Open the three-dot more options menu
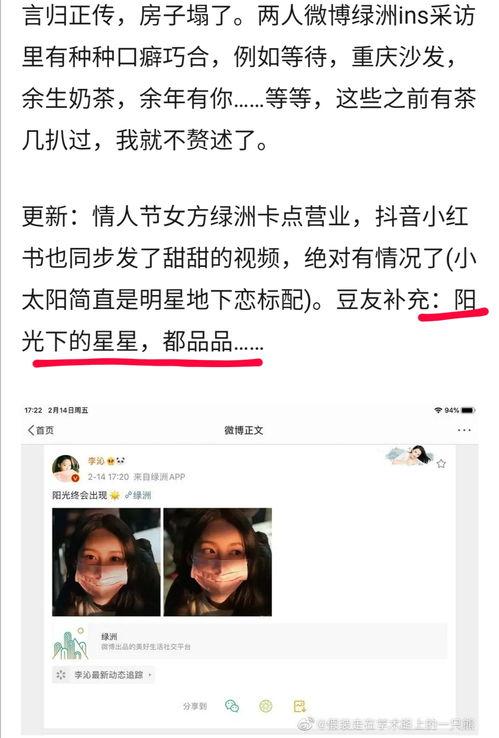This screenshot has width=499, height=738. 464,430
